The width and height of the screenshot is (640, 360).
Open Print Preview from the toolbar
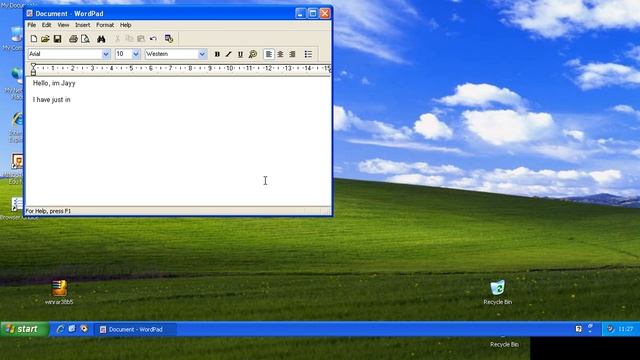tap(85, 39)
